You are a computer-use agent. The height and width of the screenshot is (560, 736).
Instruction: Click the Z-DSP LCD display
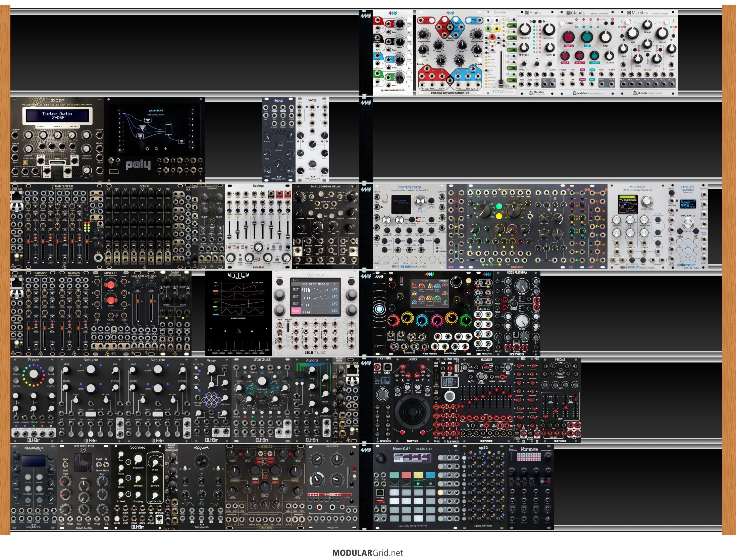click(57, 116)
